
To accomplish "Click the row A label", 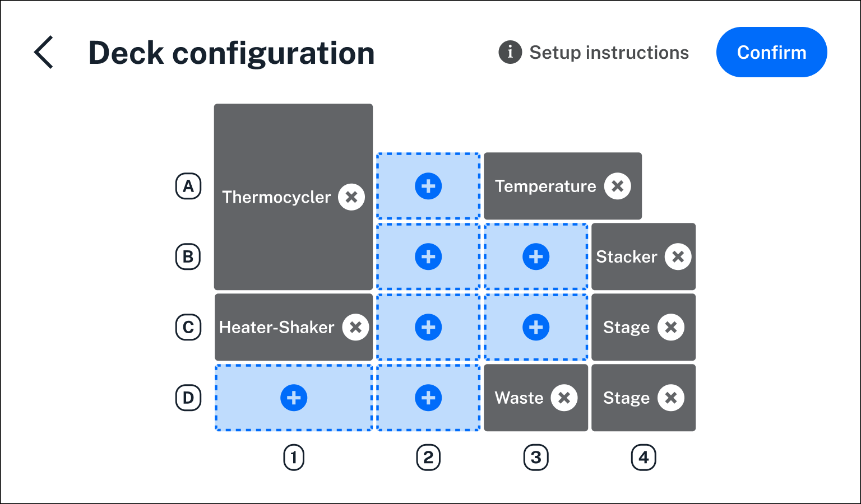I will (188, 186).
